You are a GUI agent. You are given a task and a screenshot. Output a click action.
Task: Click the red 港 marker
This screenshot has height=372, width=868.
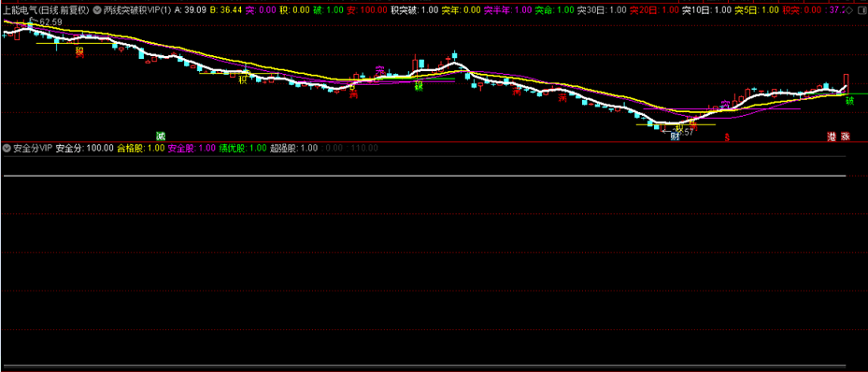[831, 136]
